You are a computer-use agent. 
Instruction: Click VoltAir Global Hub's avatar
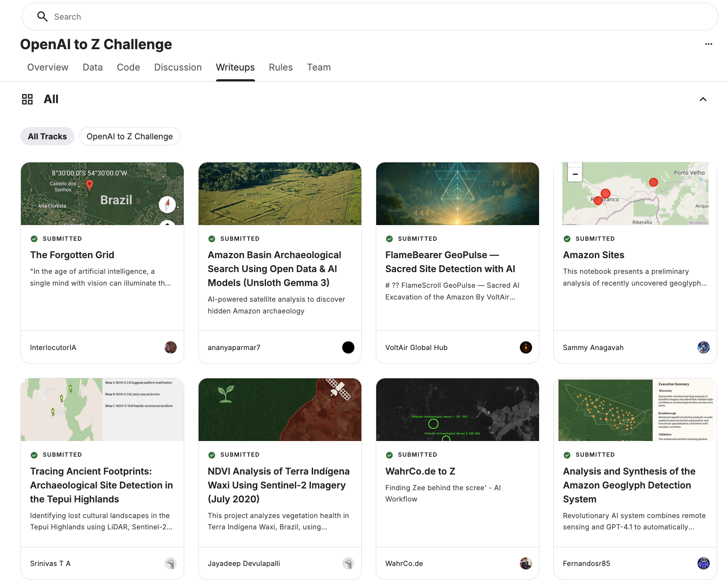pyautogui.click(x=526, y=347)
